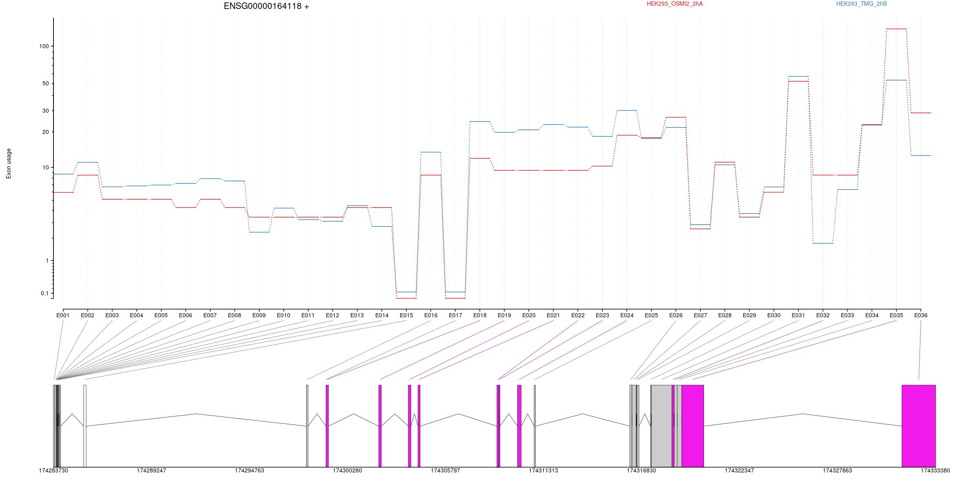Click exon label E024
Screen dimensions: 980x490
627,315
